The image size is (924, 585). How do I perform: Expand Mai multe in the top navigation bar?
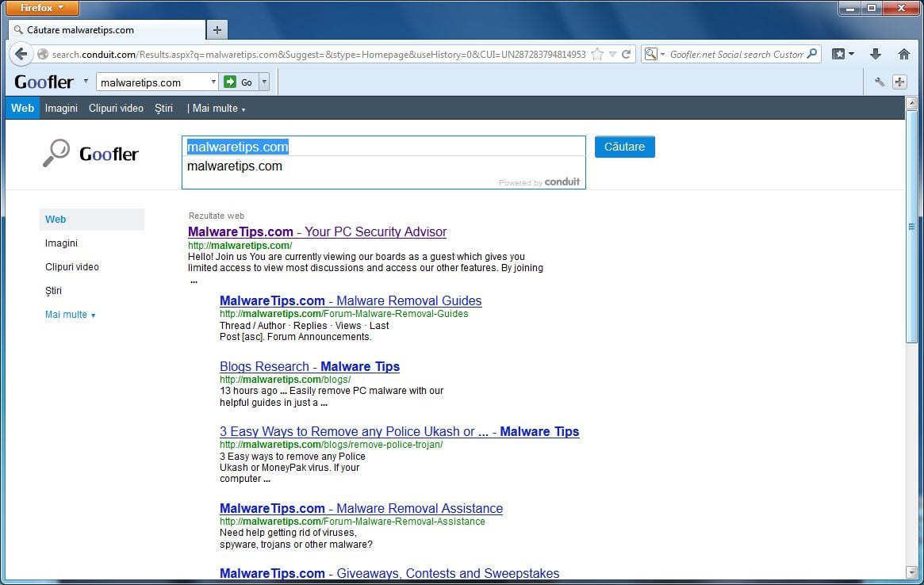point(219,108)
